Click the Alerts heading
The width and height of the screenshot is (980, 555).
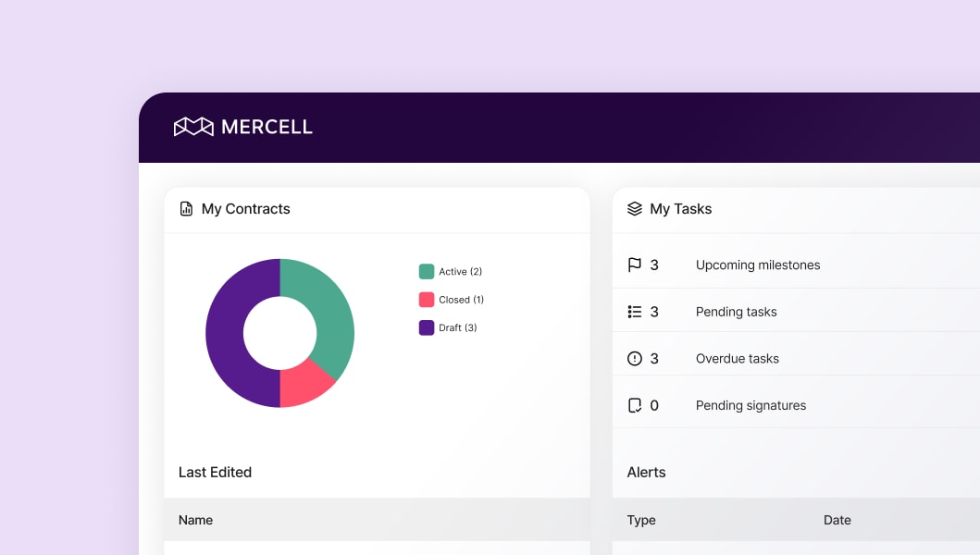(646, 473)
